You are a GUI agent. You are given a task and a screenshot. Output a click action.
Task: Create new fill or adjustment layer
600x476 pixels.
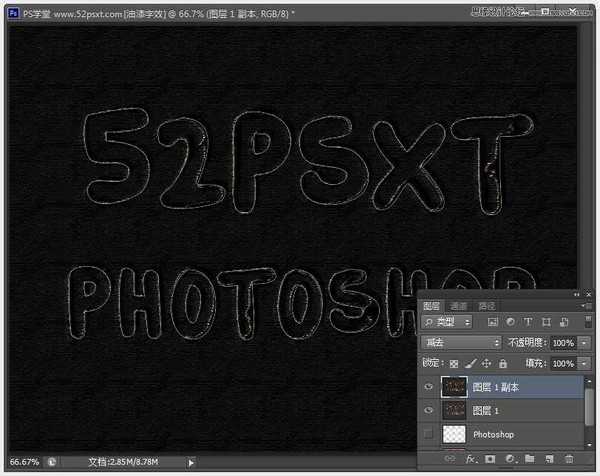[510, 459]
